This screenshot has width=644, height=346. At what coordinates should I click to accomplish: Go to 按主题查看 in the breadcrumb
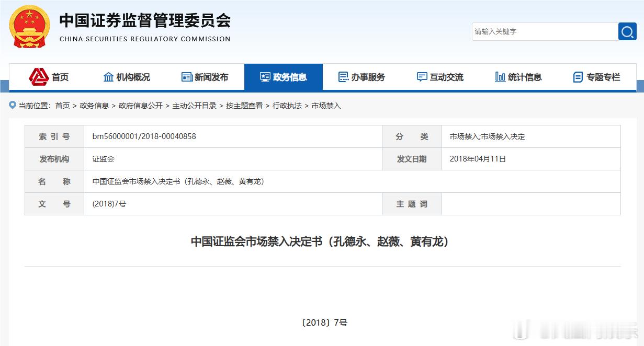tap(244, 106)
